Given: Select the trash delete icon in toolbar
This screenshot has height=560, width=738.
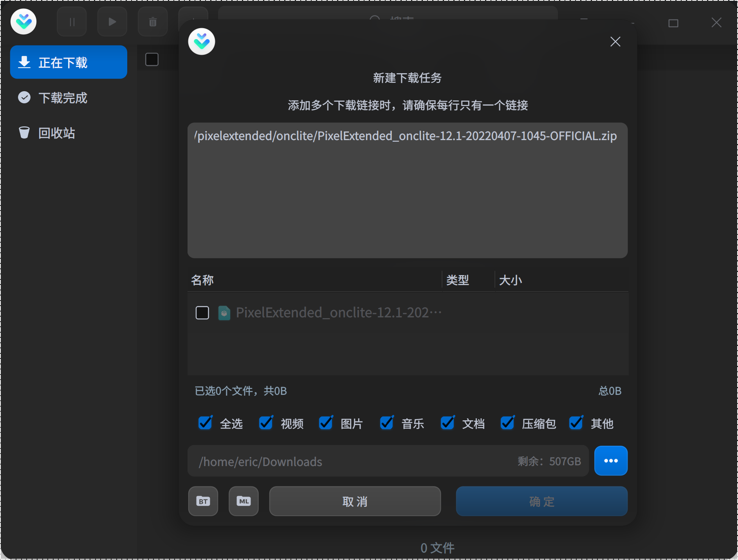Looking at the screenshot, I should 153,22.
